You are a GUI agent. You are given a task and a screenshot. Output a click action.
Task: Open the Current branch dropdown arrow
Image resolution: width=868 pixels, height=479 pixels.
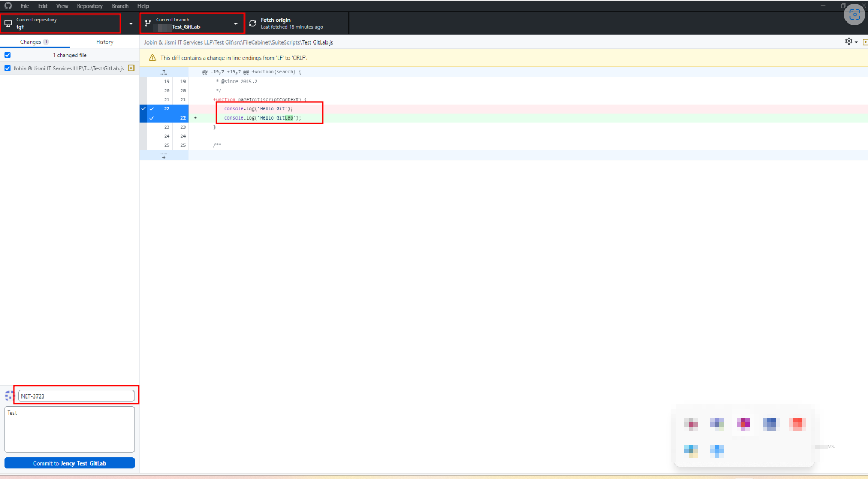click(235, 24)
